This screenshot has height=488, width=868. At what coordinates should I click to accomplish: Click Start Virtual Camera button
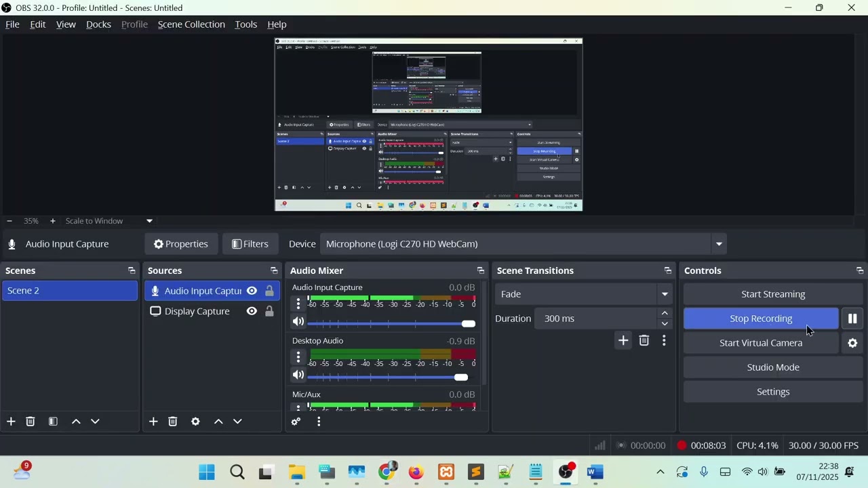pyautogui.click(x=761, y=343)
